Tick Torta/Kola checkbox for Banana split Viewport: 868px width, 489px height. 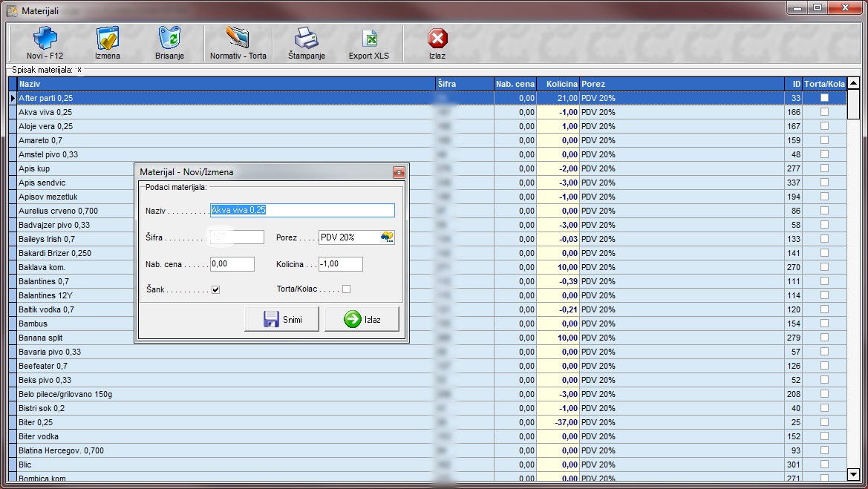pos(824,338)
